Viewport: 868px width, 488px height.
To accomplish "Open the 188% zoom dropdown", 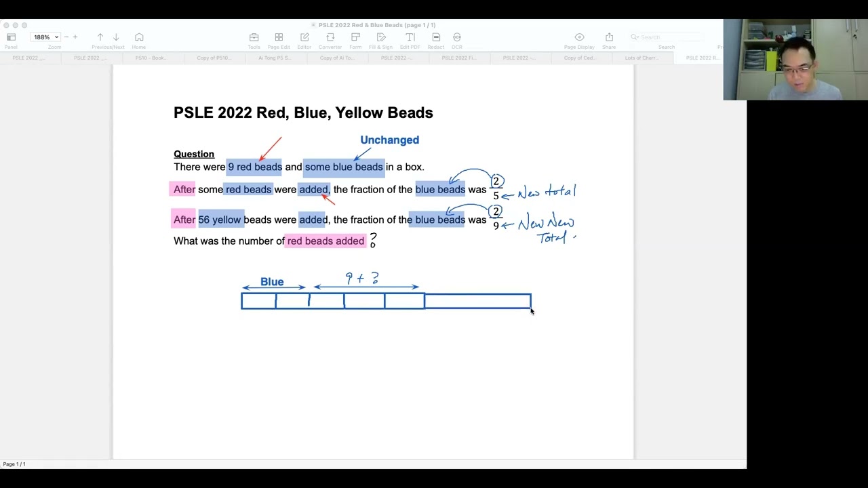I will click(x=46, y=37).
